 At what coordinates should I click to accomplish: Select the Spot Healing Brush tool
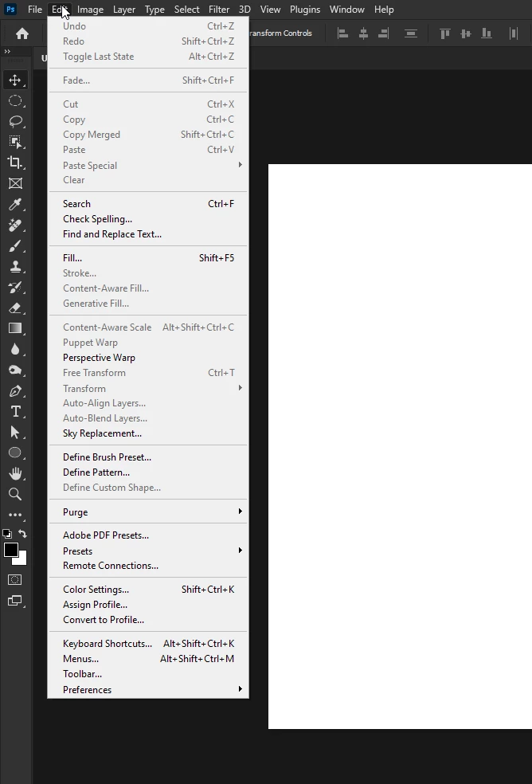[x=15, y=225]
